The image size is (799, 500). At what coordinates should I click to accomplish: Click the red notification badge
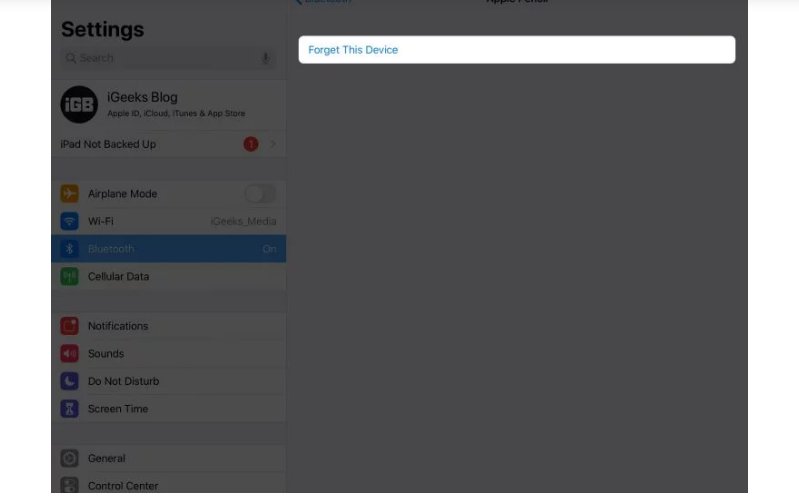(251, 144)
